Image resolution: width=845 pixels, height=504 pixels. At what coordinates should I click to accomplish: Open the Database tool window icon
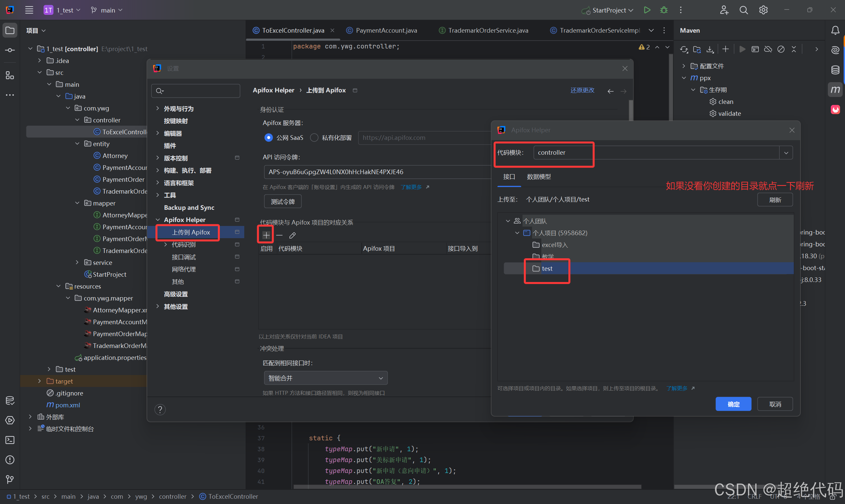(835, 70)
